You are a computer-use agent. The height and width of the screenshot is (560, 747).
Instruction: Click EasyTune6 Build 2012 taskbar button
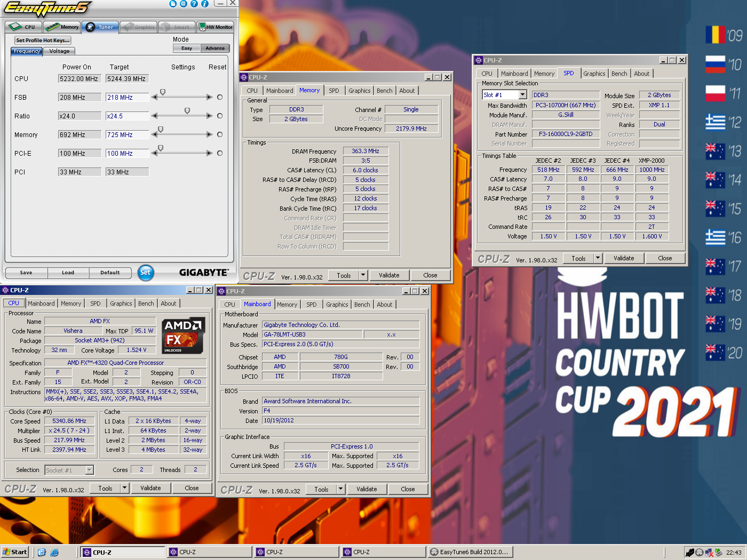tap(471, 552)
